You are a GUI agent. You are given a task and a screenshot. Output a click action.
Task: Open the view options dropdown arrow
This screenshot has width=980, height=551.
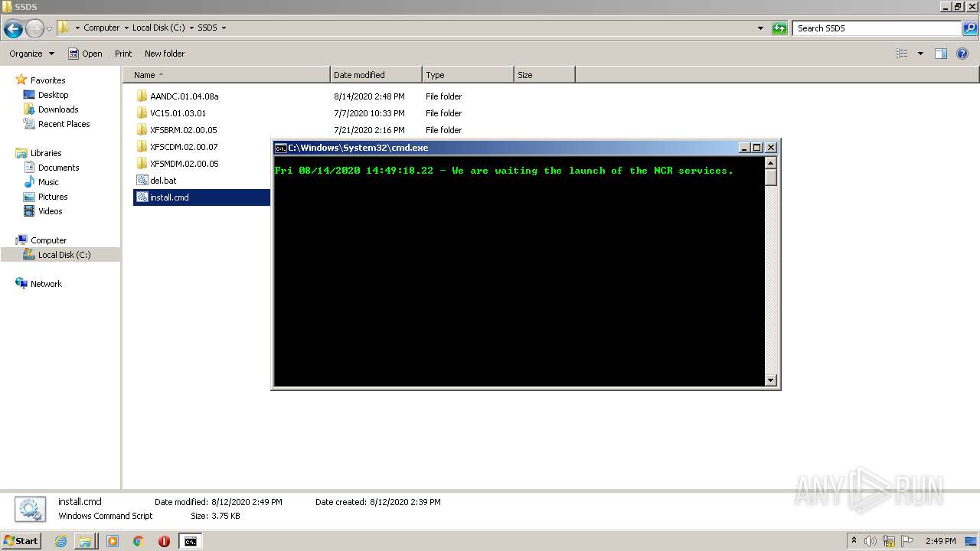click(920, 54)
